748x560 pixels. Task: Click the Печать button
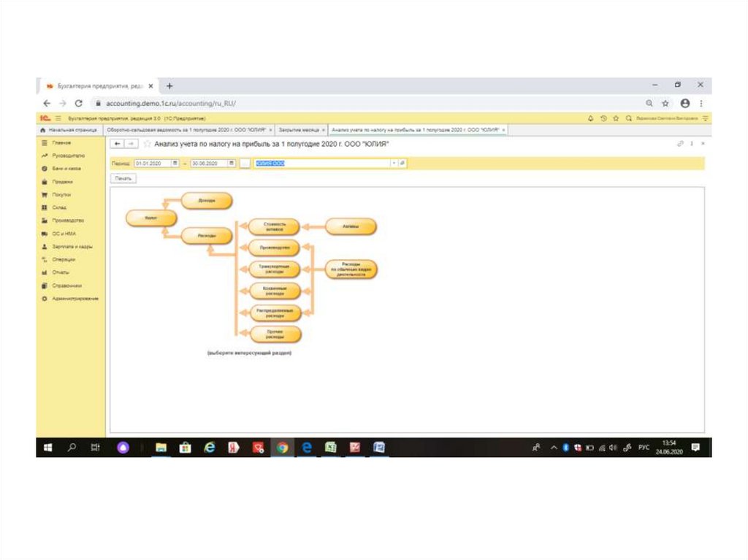click(123, 178)
